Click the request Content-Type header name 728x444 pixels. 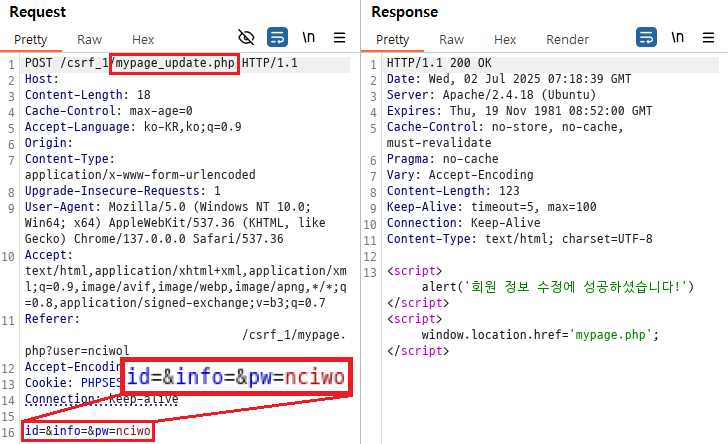(x=70, y=159)
